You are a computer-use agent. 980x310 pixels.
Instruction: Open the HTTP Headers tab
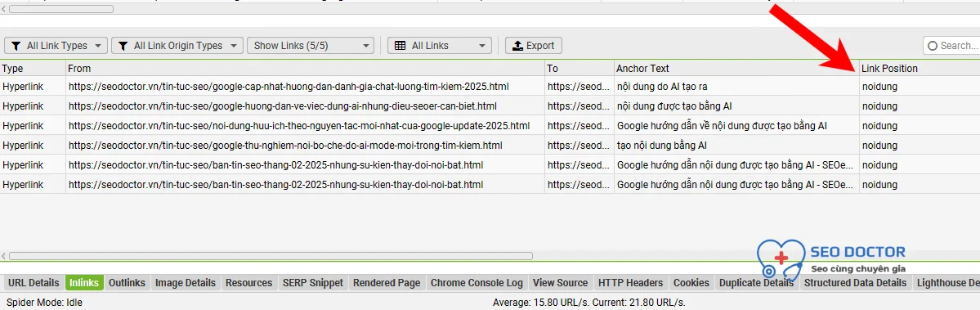coord(631,283)
